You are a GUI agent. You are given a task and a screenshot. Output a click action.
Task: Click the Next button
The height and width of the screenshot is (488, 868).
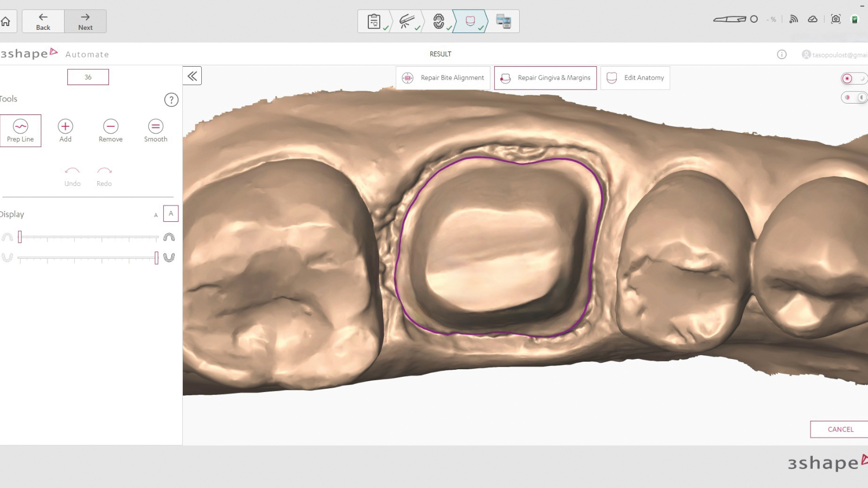85,21
